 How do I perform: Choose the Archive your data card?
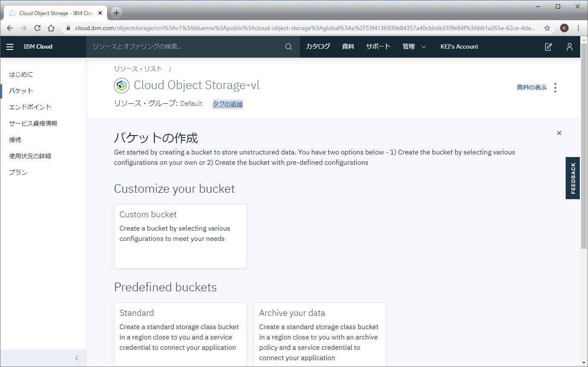[320, 333]
